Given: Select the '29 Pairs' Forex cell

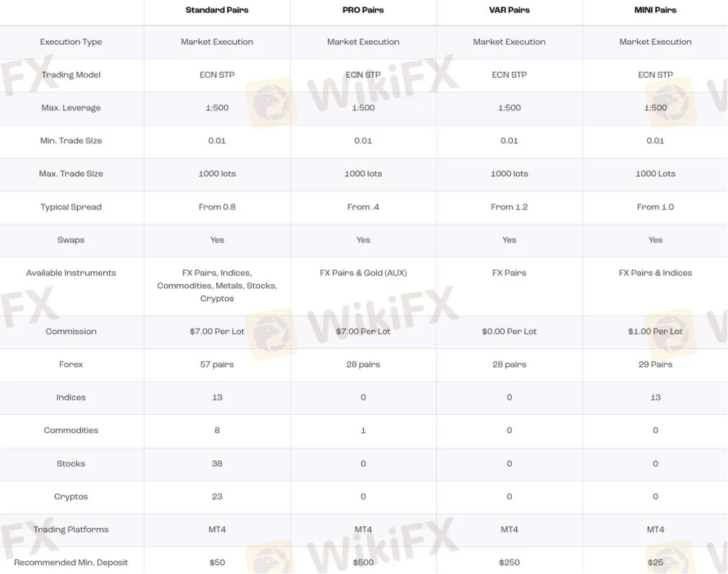Looking at the screenshot, I should 655,365.
